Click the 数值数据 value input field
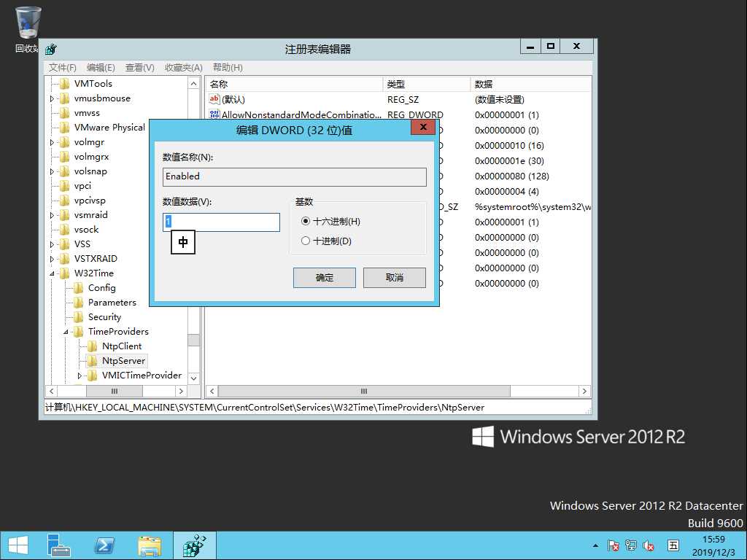Screen dimensions: 747x560 221,222
